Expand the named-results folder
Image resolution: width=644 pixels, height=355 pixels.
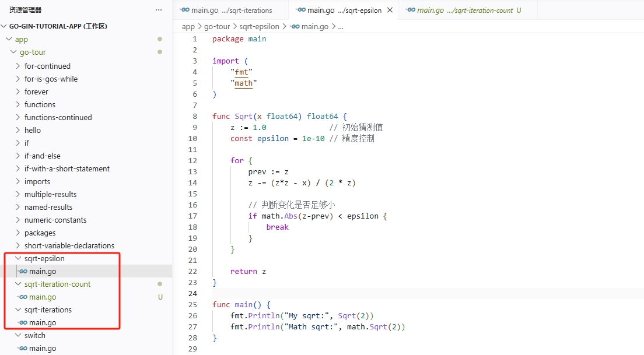click(x=17, y=207)
